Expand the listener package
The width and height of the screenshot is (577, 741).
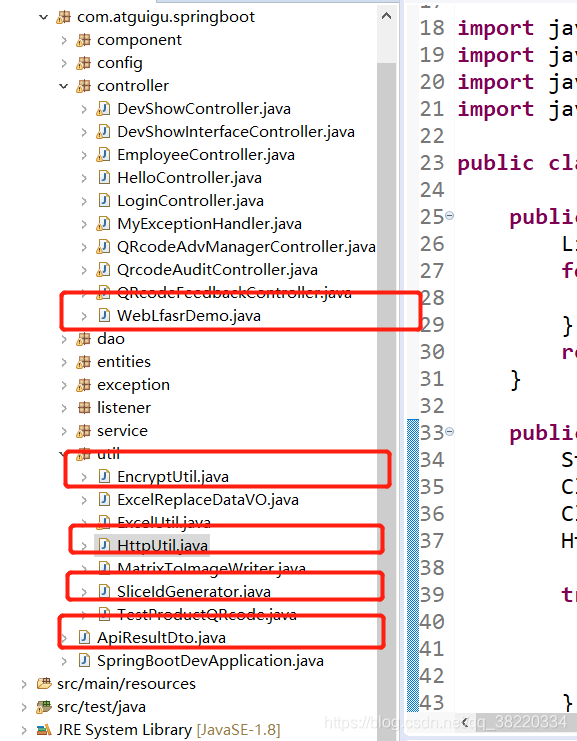[64, 408]
